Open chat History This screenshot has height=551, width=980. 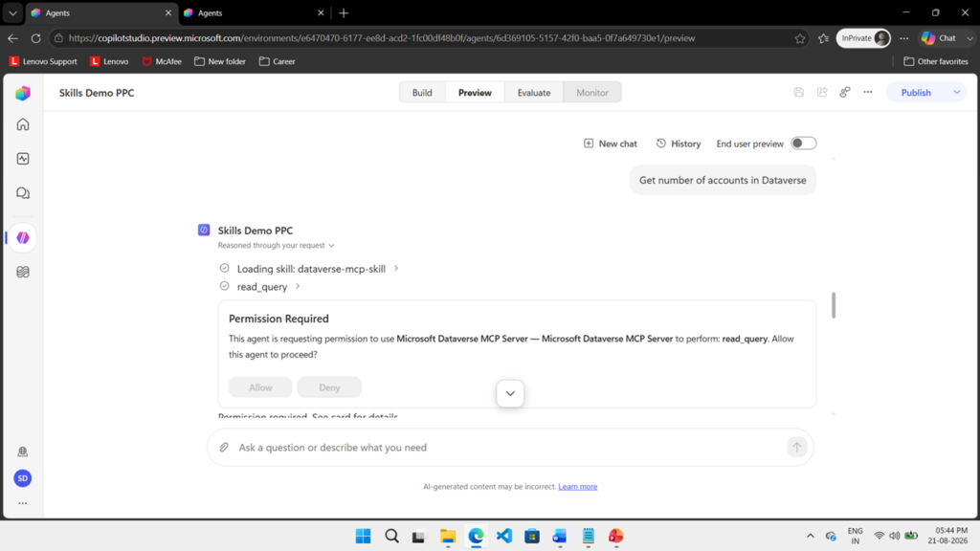(679, 143)
